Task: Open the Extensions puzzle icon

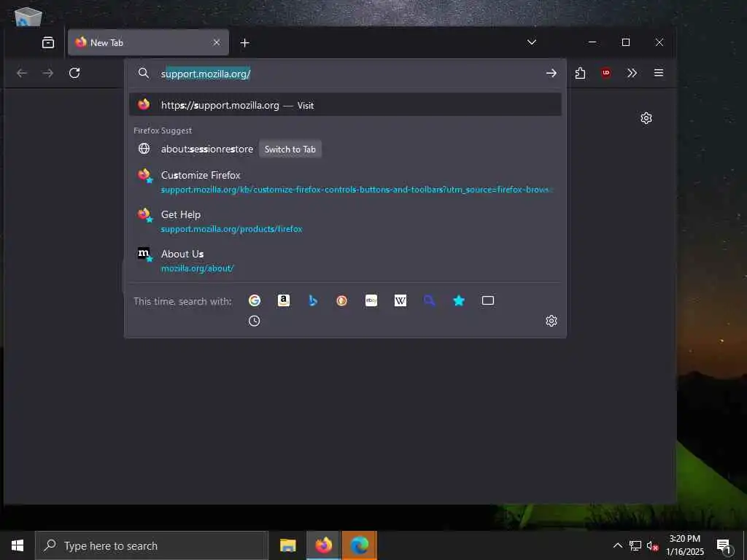Action: point(580,73)
